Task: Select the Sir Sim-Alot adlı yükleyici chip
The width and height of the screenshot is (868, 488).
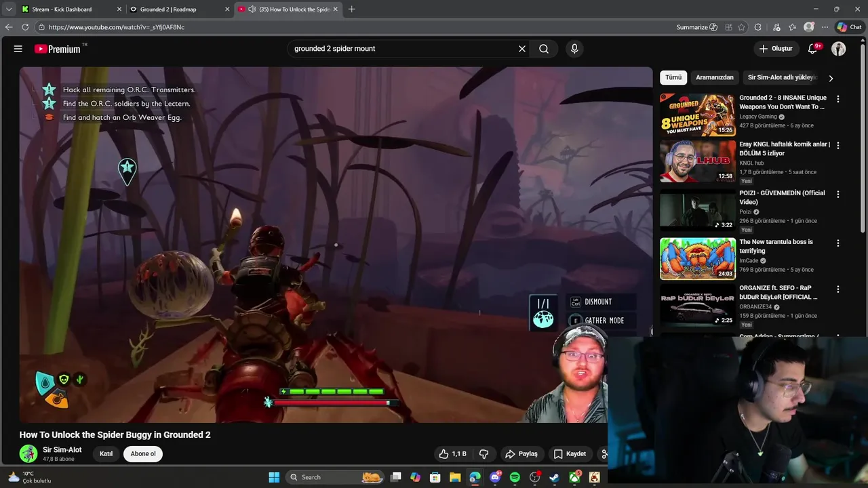Action: 782,78
